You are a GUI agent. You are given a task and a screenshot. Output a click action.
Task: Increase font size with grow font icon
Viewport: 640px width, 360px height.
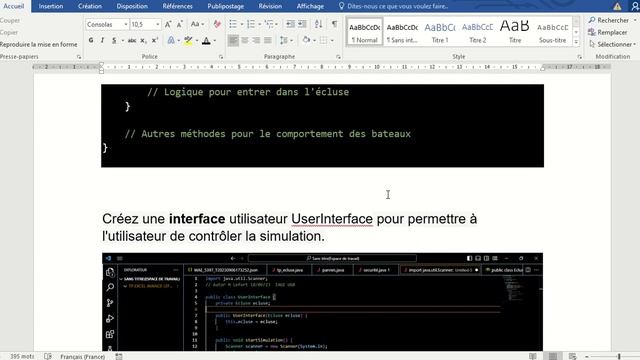coord(168,24)
